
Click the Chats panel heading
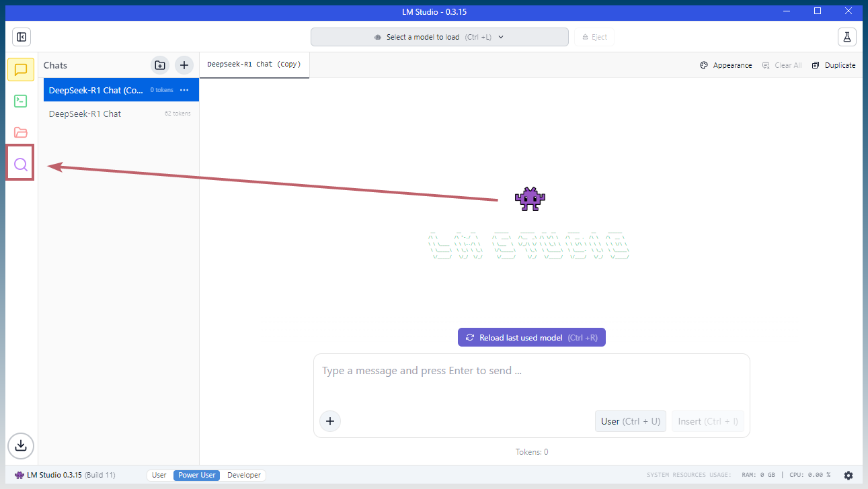pyautogui.click(x=56, y=65)
